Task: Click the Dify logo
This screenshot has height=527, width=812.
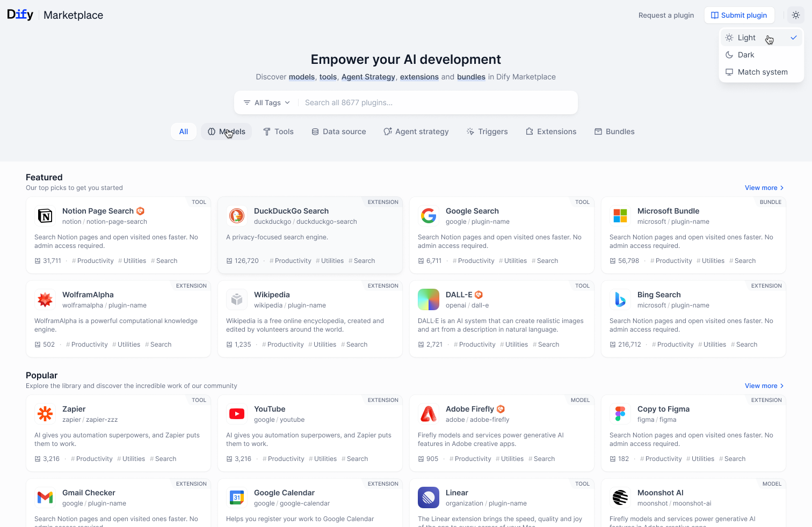Action: (x=20, y=14)
